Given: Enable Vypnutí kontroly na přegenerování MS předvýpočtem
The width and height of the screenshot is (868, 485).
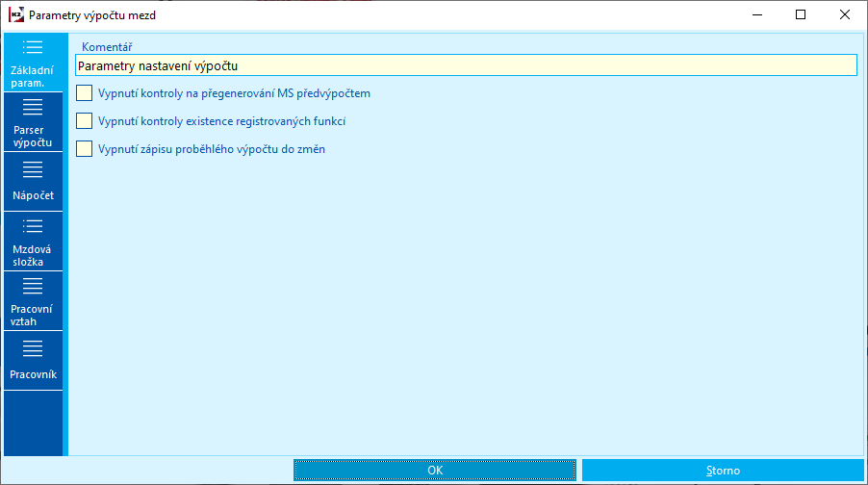Looking at the screenshot, I should pos(84,93).
